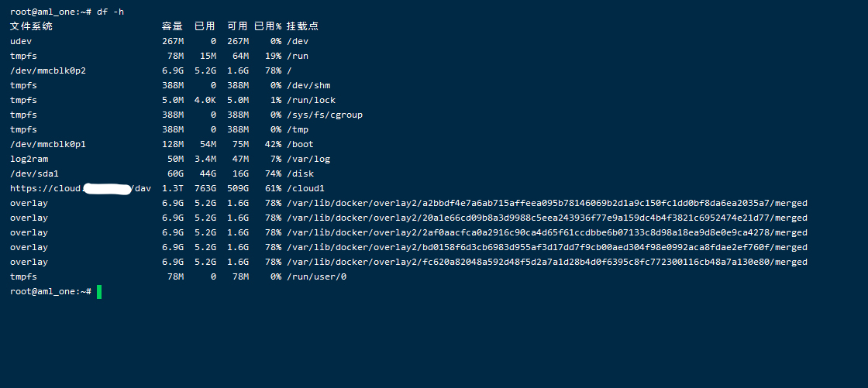Click the /cloud1 mount point
This screenshot has height=388, width=868.
coord(305,188)
